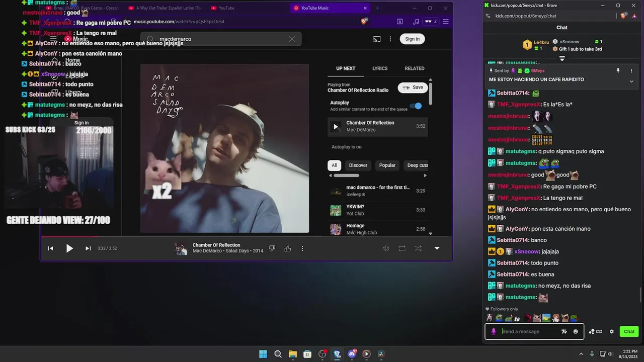The image size is (644, 362).
Task: Toggle shuffle in player bar
Action: pyautogui.click(x=418, y=248)
